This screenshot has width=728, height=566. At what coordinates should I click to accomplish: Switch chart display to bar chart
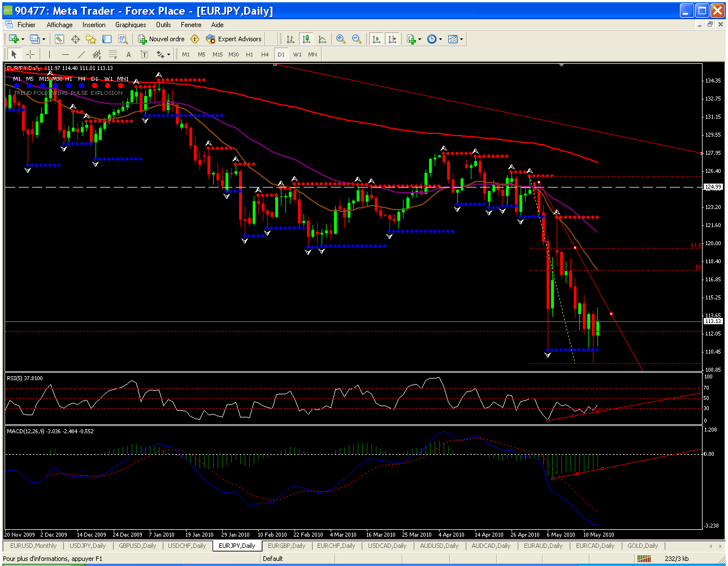290,39
